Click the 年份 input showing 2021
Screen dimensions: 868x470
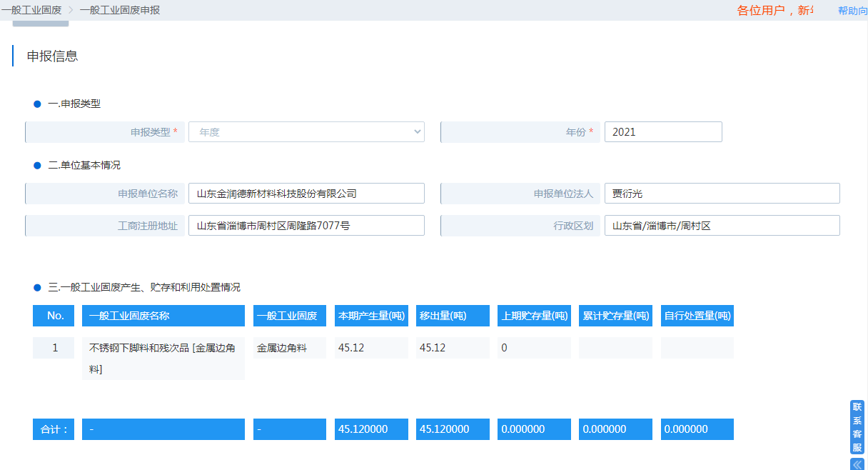pos(662,131)
